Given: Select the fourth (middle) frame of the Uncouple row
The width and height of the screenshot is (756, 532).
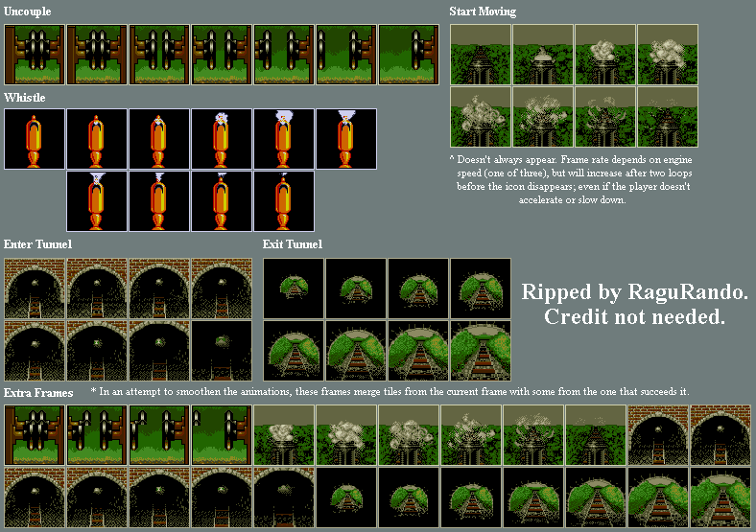Looking at the screenshot, I should pyautogui.click(x=222, y=55).
